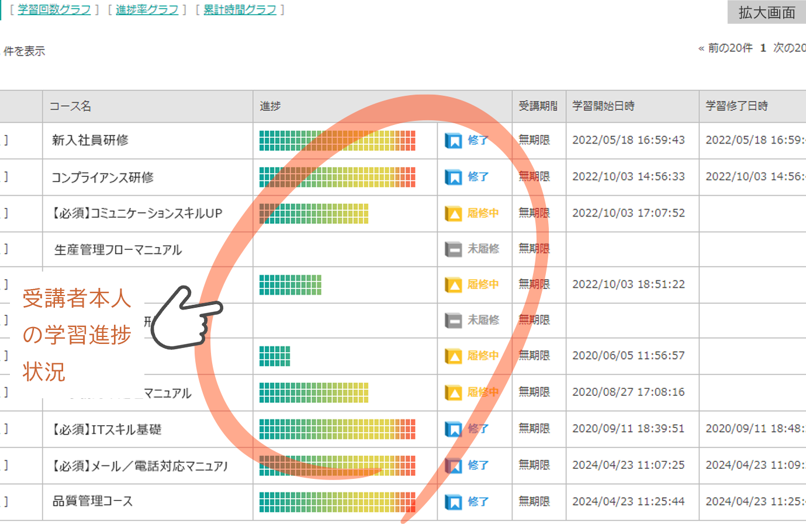
Task: Select the course name コンプライアンス研修
Action: pos(102,178)
